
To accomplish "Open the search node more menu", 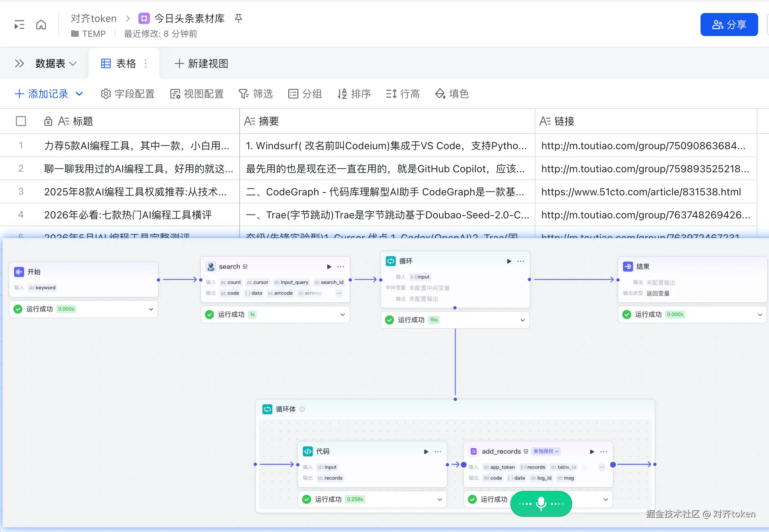I will tap(341, 267).
